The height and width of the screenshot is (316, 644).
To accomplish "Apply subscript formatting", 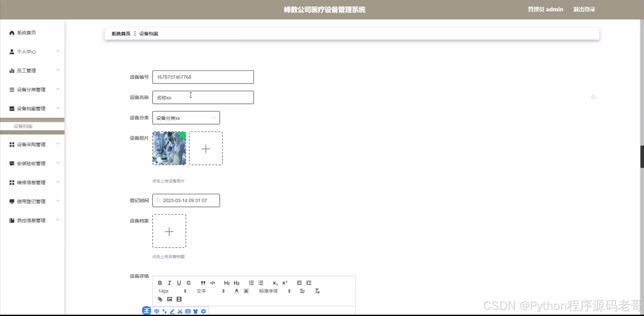I will tap(275, 283).
